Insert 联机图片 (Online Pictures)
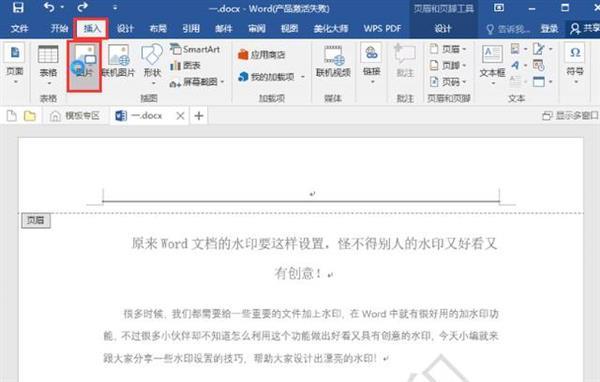 point(118,61)
